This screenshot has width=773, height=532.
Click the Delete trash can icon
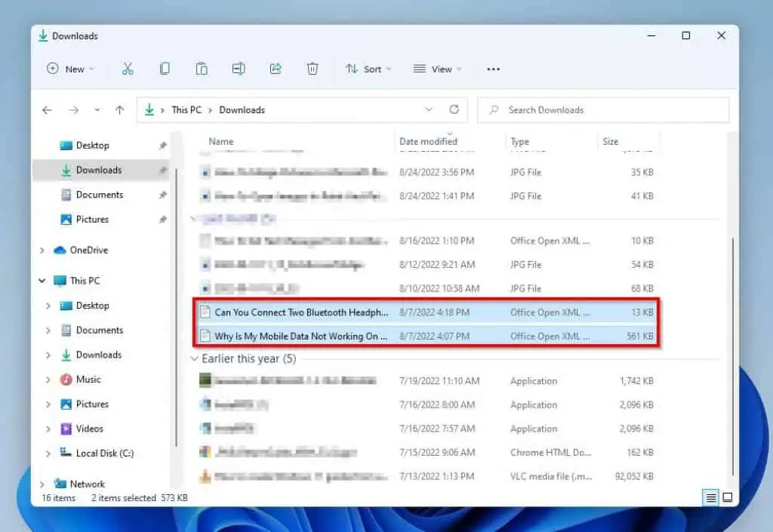(x=313, y=69)
